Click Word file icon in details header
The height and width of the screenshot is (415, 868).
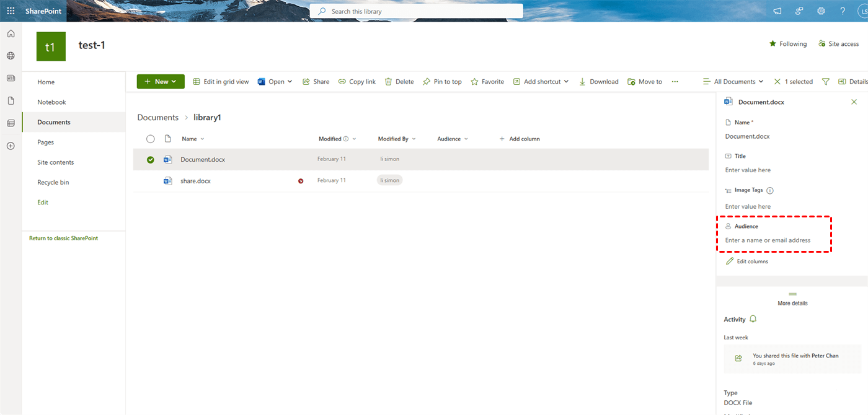point(728,102)
